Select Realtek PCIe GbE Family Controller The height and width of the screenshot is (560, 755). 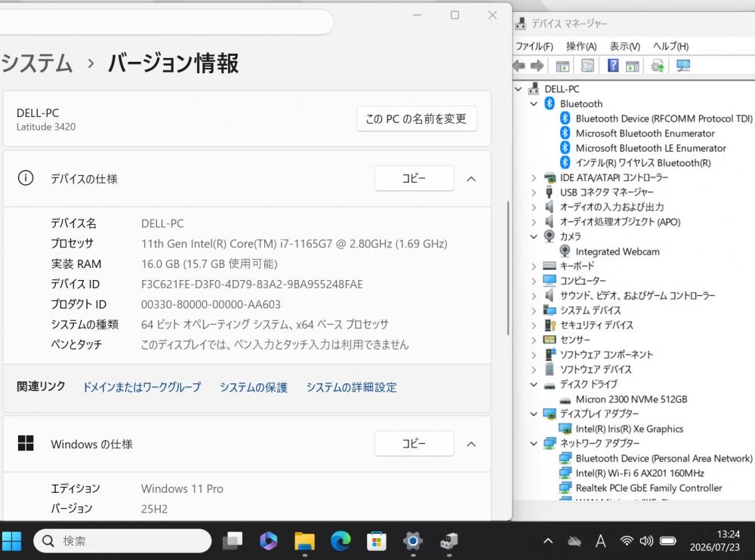649,488
